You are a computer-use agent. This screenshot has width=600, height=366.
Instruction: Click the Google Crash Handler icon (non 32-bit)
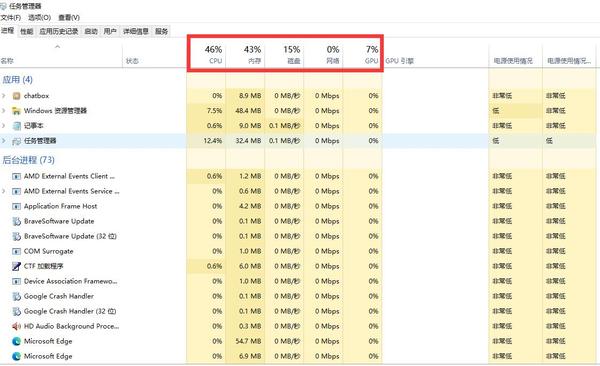pyautogui.click(x=16, y=296)
